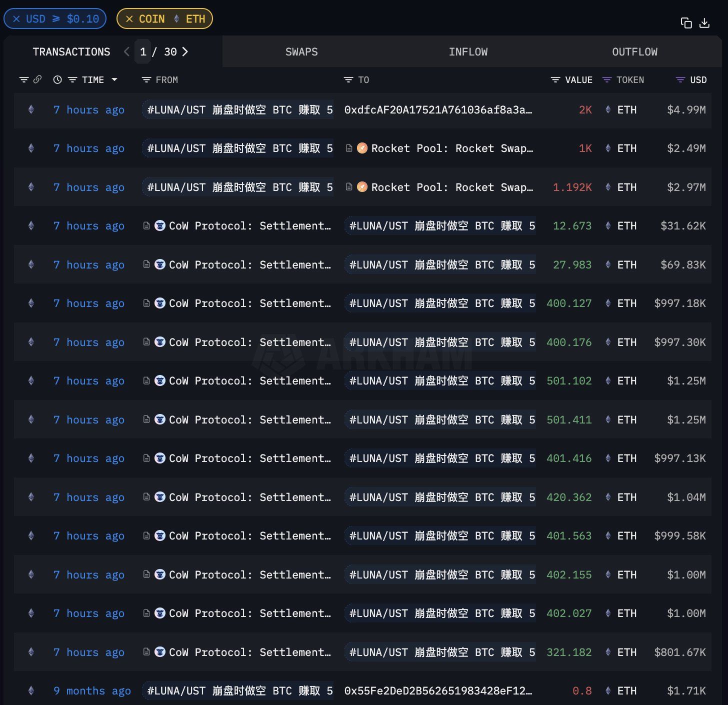
Task: Open the VALUE column filter icon
Action: pos(555,79)
